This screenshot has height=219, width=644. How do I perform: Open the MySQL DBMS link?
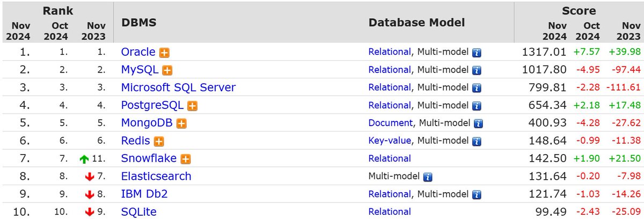pos(140,70)
